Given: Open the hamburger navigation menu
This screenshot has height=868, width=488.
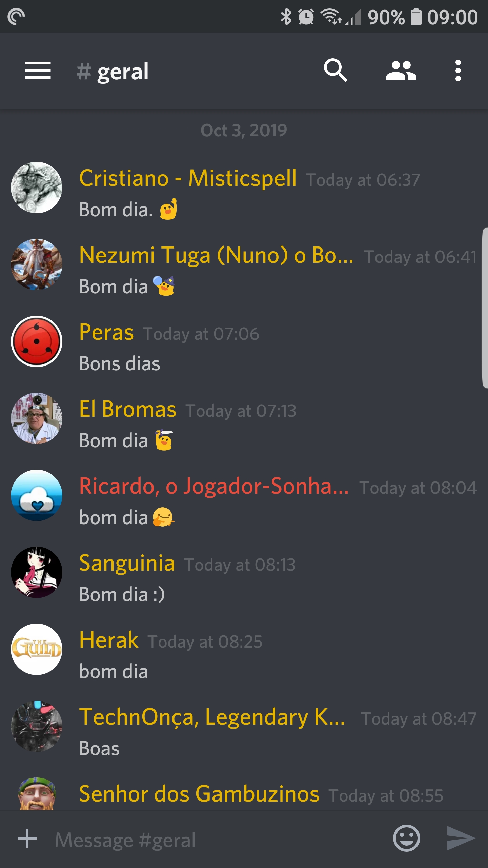Looking at the screenshot, I should pyautogui.click(x=38, y=71).
